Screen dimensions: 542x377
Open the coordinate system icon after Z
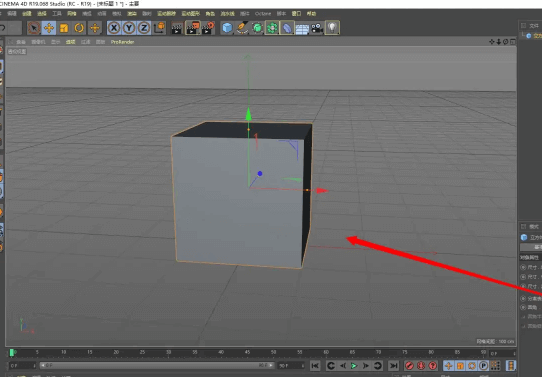point(159,28)
